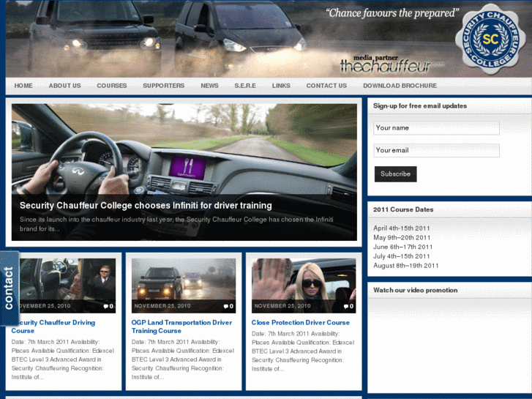Click DOWNLOAD BROCHURE in navigation
Screen dimensions: 532x399
pyautogui.click(x=400, y=86)
